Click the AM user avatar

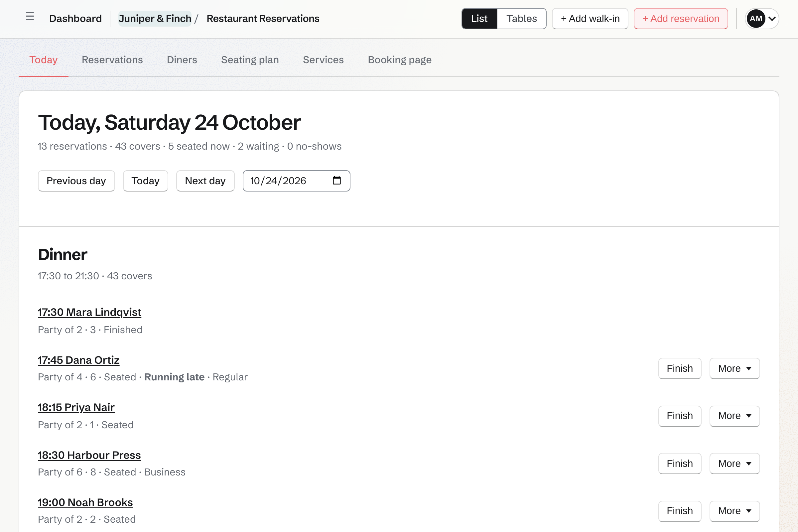pos(755,19)
